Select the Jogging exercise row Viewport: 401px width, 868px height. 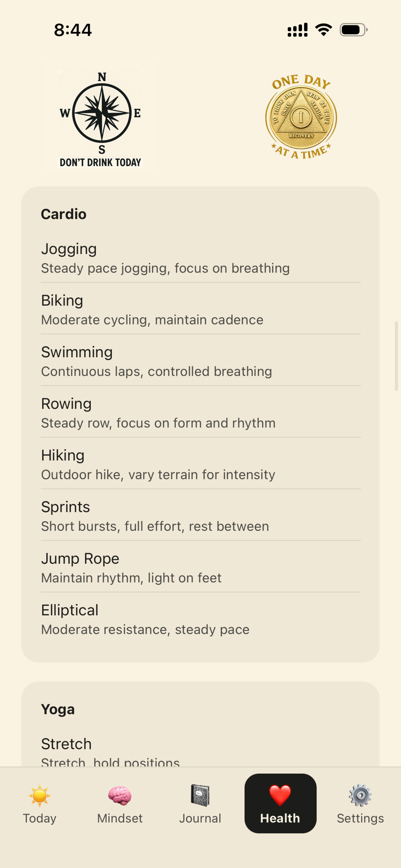pyautogui.click(x=201, y=258)
